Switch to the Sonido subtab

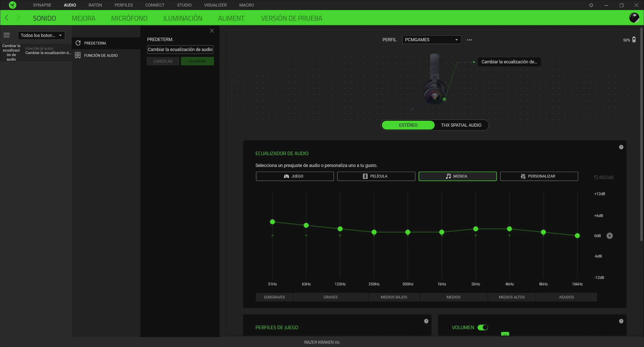click(x=45, y=18)
